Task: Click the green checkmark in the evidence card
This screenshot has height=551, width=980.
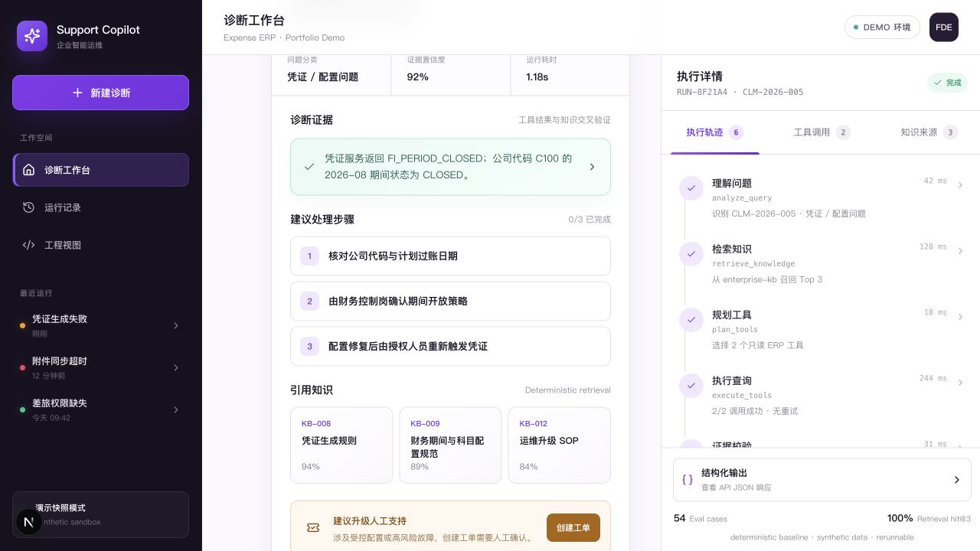Action: (309, 166)
